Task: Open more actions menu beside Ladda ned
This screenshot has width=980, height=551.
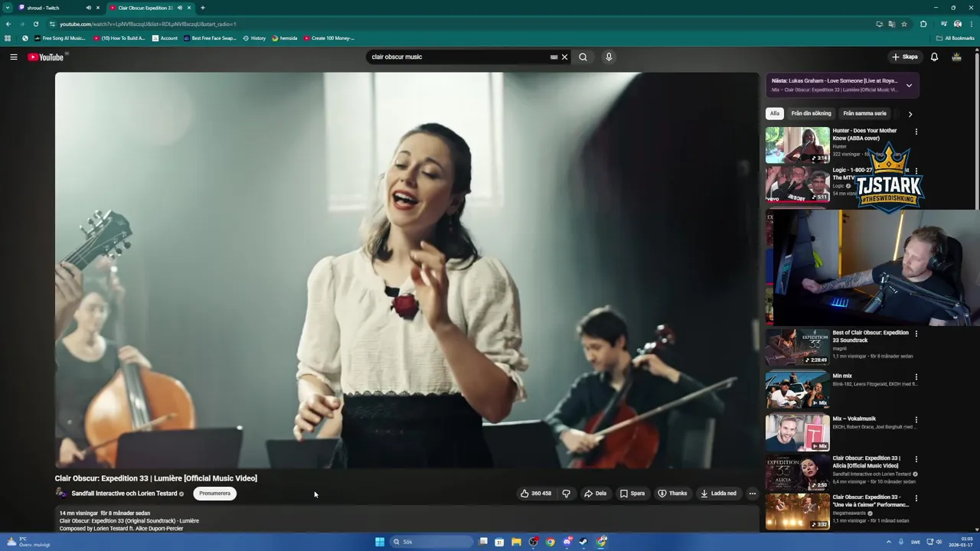Action: (x=752, y=494)
